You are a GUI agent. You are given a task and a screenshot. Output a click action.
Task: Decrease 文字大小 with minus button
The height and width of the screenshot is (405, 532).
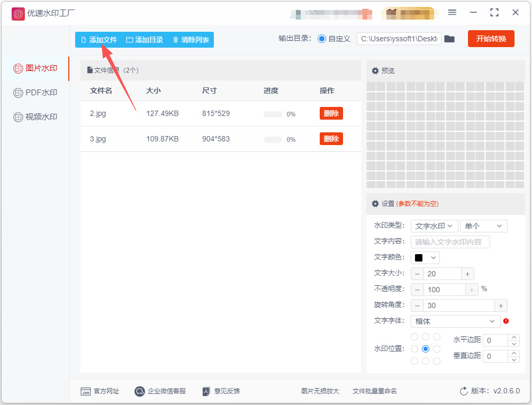(417, 274)
